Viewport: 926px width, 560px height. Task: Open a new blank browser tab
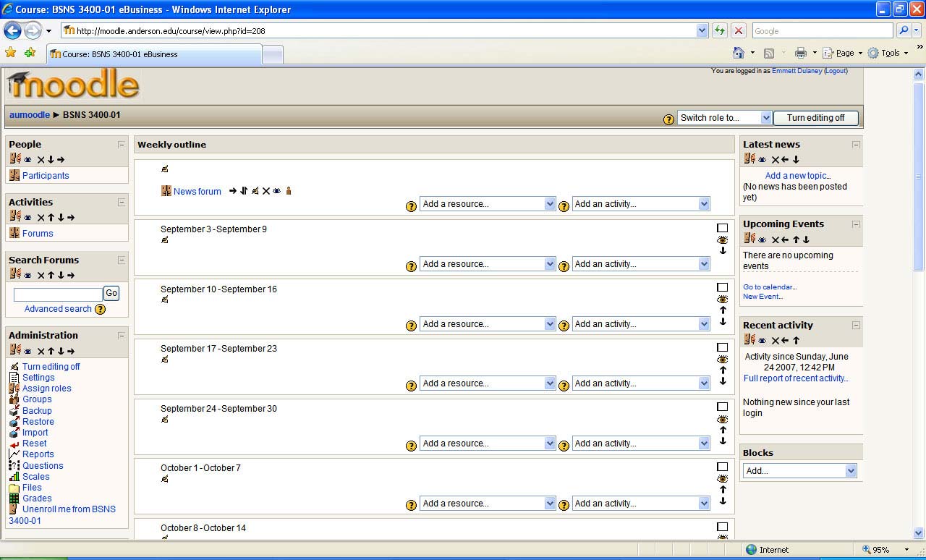[x=272, y=54]
